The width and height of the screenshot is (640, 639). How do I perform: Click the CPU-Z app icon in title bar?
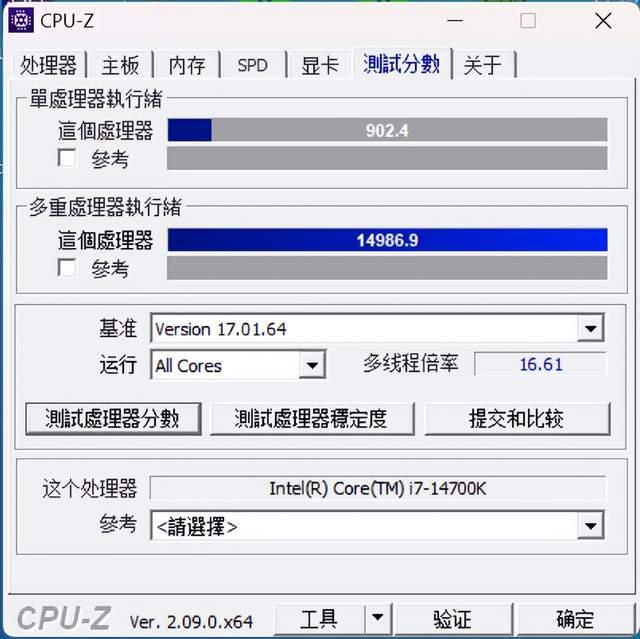(x=20, y=20)
